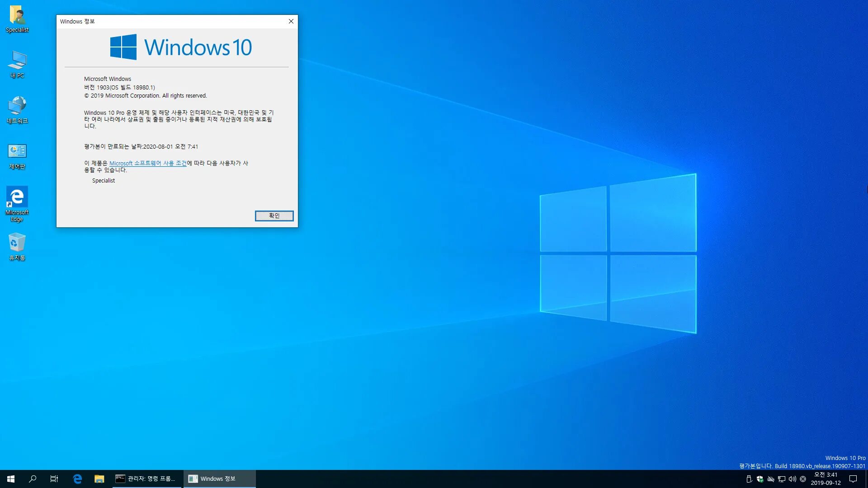Switch to the 관리자: 명령 프롬프트 taskbar window
Image resolution: width=868 pixels, height=488 pixels.
coord(146,479)
